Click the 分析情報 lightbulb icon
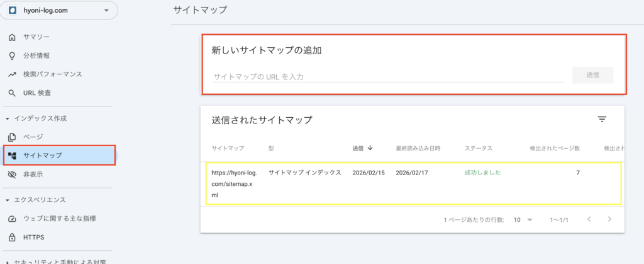The image size is (644, 264). pyautogui.click(x=12, y=56)
